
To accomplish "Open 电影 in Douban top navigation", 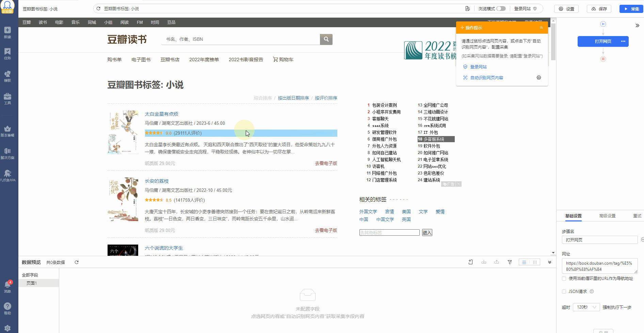I will 59,22.
